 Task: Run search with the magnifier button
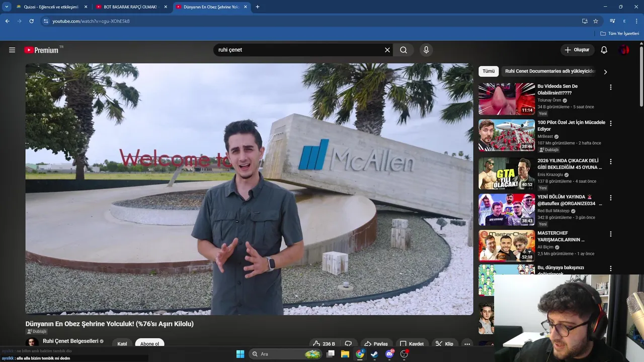pos(404,50)
